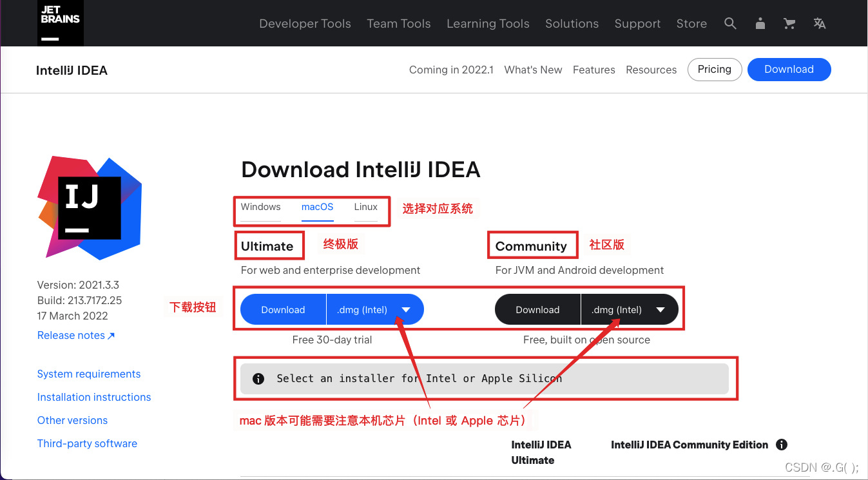
Task: Click 'For web and enterprise development' text
Action: tap(331, 271)
